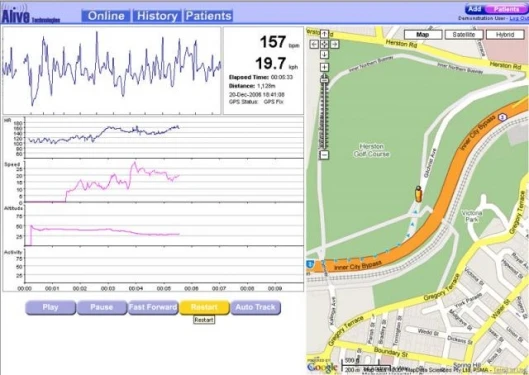
Task: Click the Play button
Action: tap(50, 307)
